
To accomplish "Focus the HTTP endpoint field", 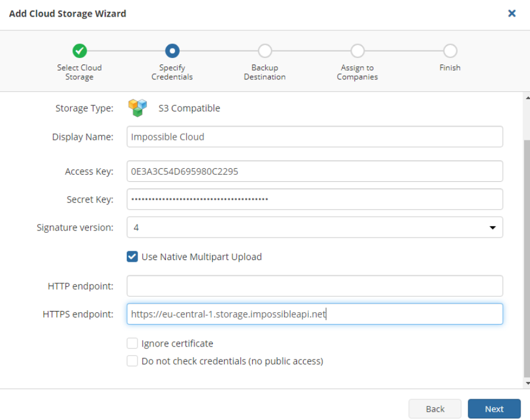I will (315, 286).
